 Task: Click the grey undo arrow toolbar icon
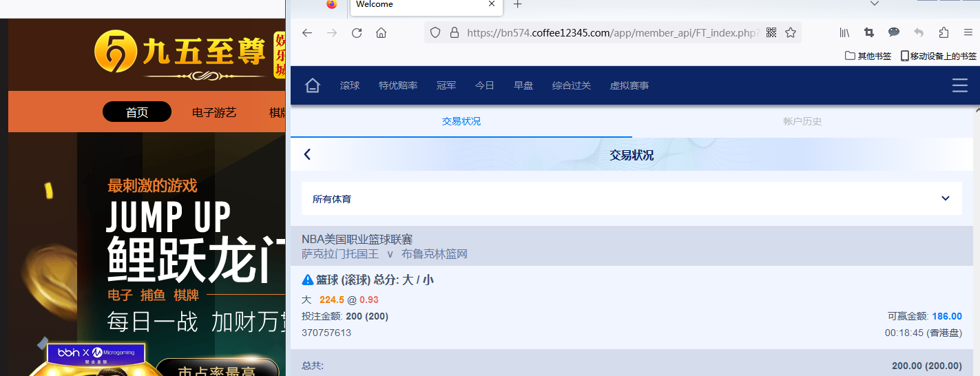919,32
